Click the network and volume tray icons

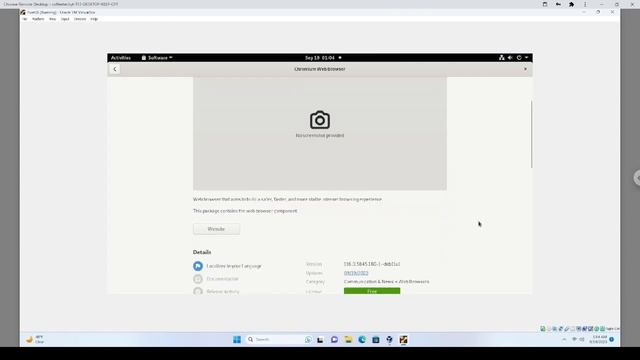(578, 340)
